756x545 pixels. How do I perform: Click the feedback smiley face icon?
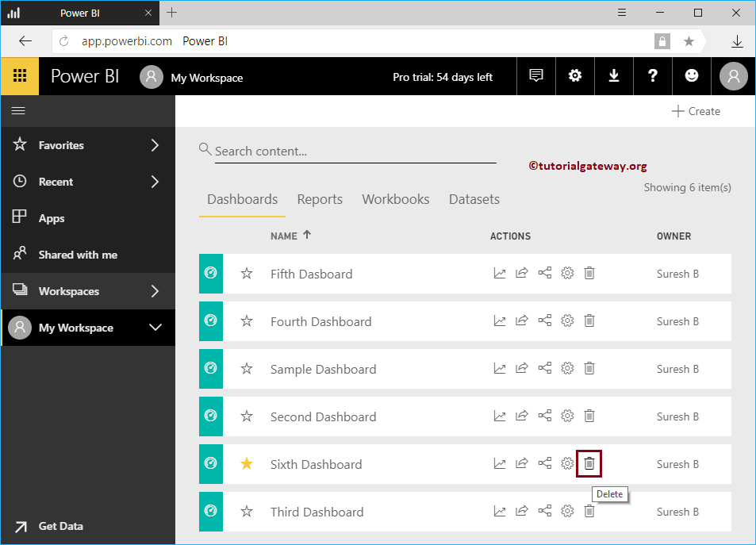tap(692, 75)
